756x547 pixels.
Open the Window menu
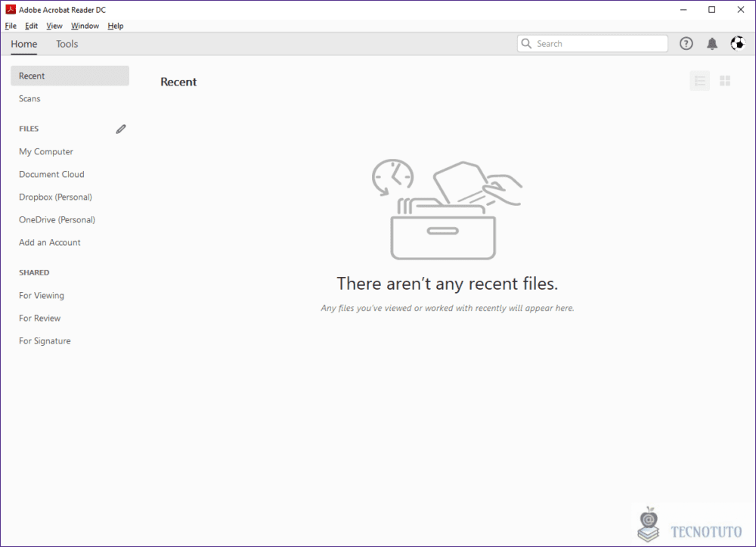(x=85, y=26)
